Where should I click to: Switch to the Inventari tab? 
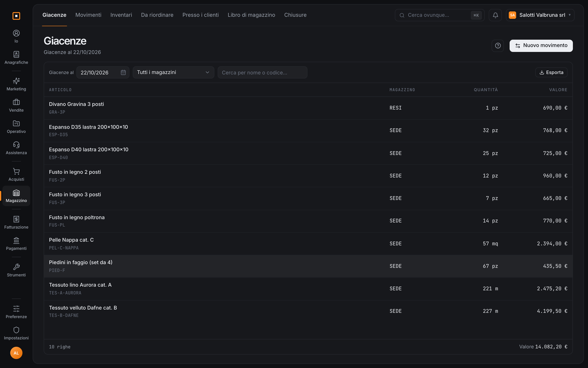point(121,15)
